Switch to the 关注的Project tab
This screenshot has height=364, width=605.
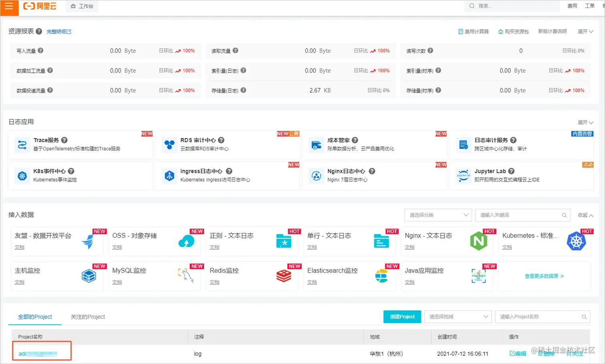(x=88, y=317)
